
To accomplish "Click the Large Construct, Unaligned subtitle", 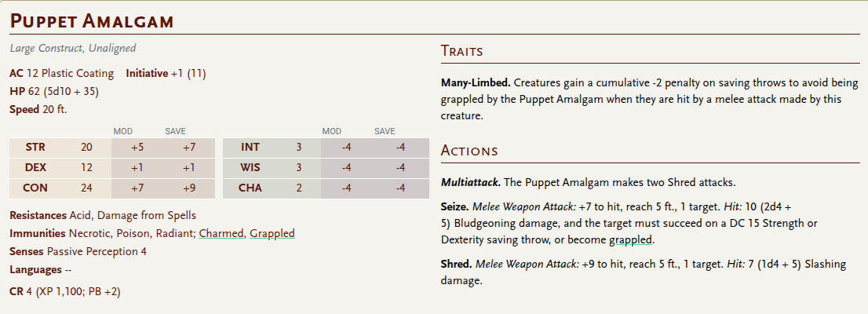I will (72, 48).
